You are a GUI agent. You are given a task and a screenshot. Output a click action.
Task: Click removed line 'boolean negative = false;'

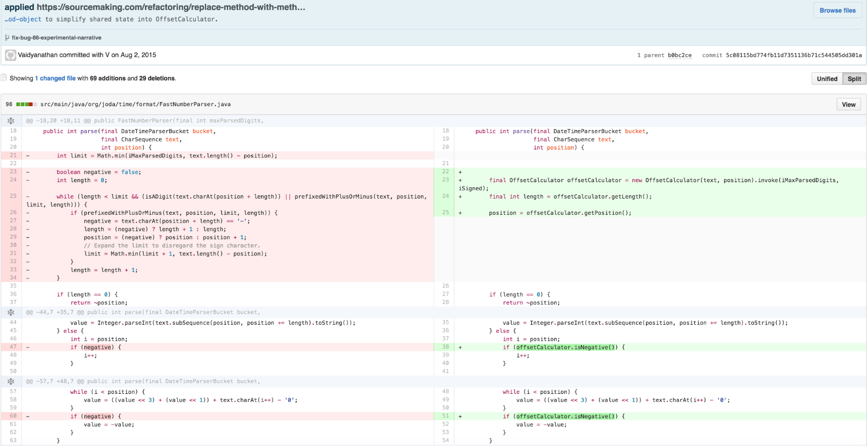click(x=99, y=172)
